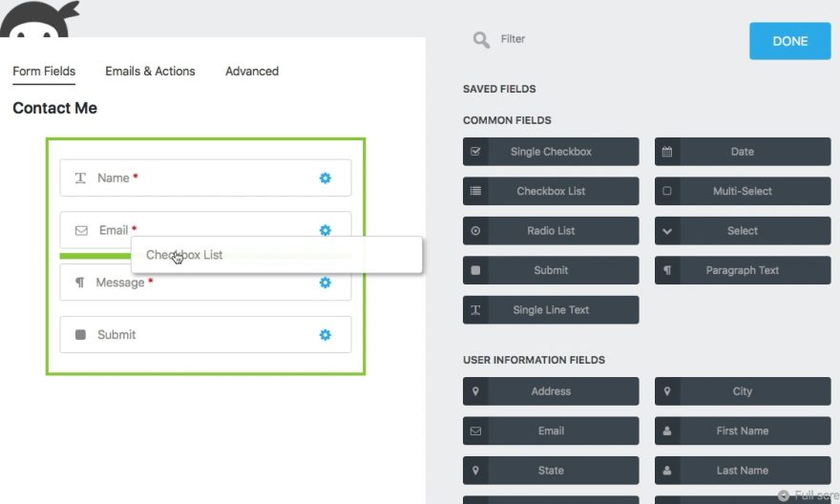Add a Radio List field

tap(551, 231)
